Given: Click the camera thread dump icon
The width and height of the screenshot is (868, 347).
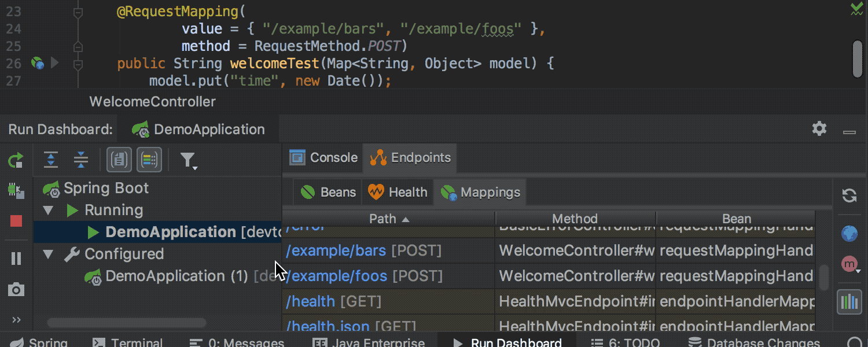Looking at the screenshot, I should pyautogui.click(x=16, y=290).
